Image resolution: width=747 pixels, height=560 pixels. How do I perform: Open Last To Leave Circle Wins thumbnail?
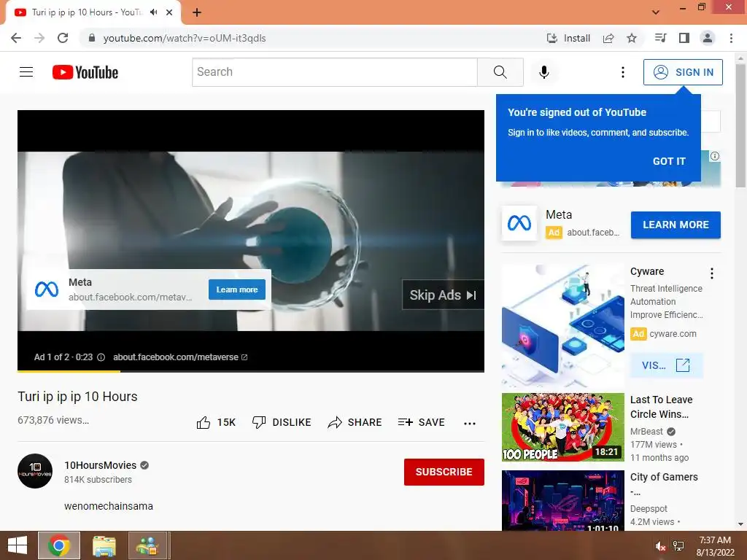(x=562, y=427)
